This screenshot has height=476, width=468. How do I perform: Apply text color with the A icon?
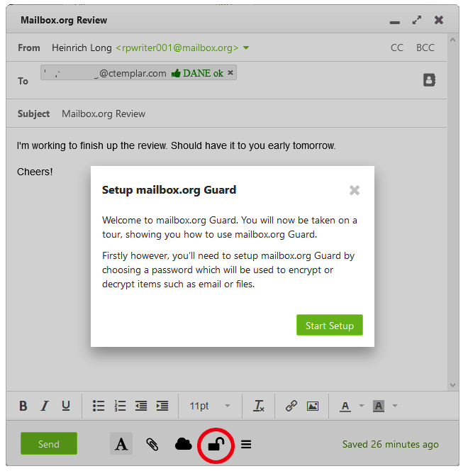tap(345, 406)
